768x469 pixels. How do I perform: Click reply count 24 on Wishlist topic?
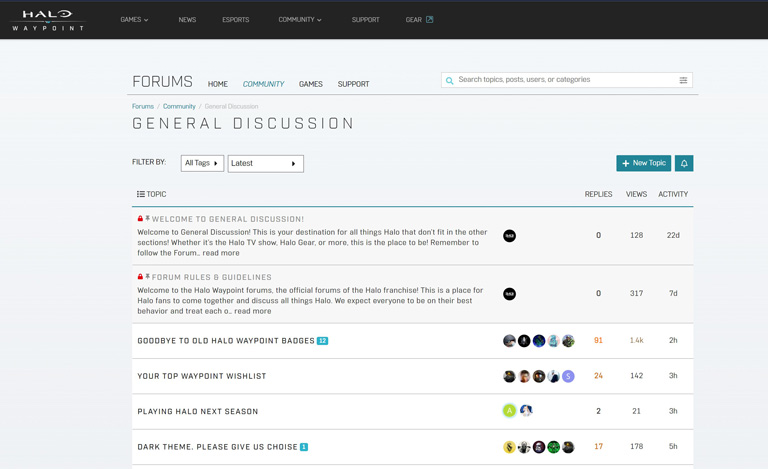click(598, 375)
